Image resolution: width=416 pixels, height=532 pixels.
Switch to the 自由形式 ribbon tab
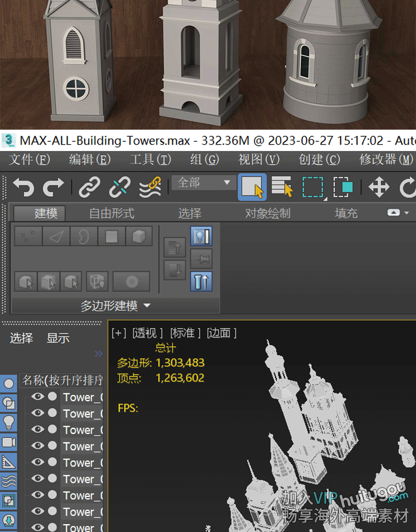click(x=111, y=213)
